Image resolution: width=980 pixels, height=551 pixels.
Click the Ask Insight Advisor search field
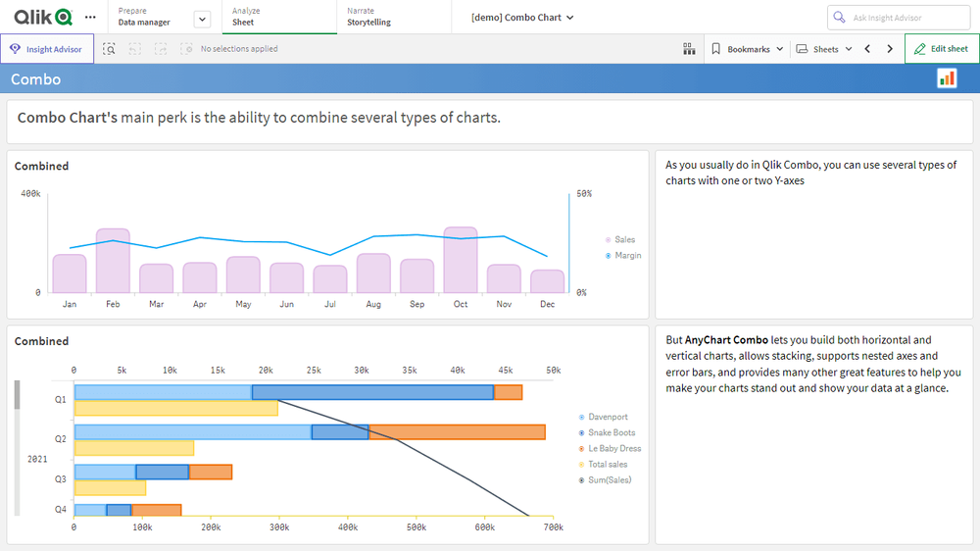[x=899, y=18]
